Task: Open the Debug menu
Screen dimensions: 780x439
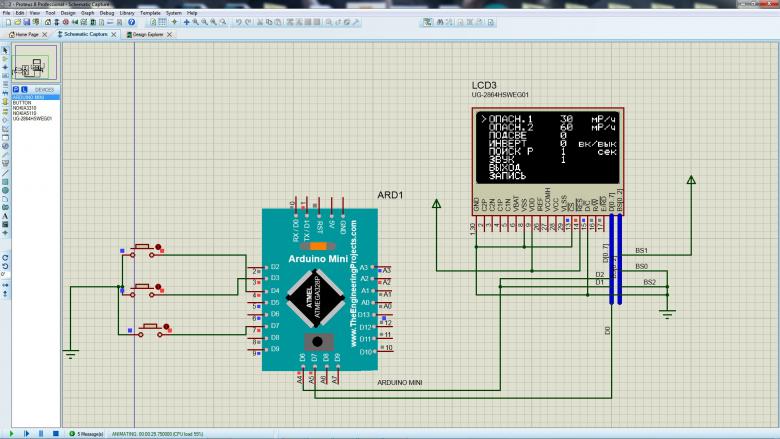Action: pos(106,12)
